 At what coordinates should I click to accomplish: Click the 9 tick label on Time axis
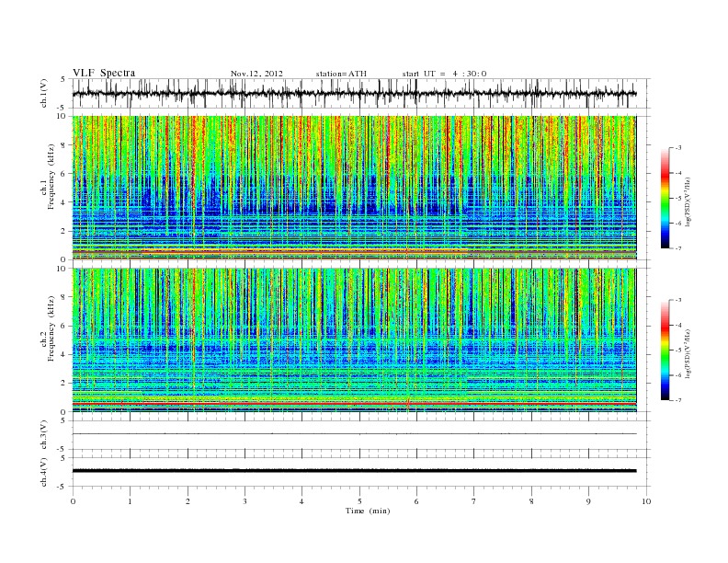588,501
